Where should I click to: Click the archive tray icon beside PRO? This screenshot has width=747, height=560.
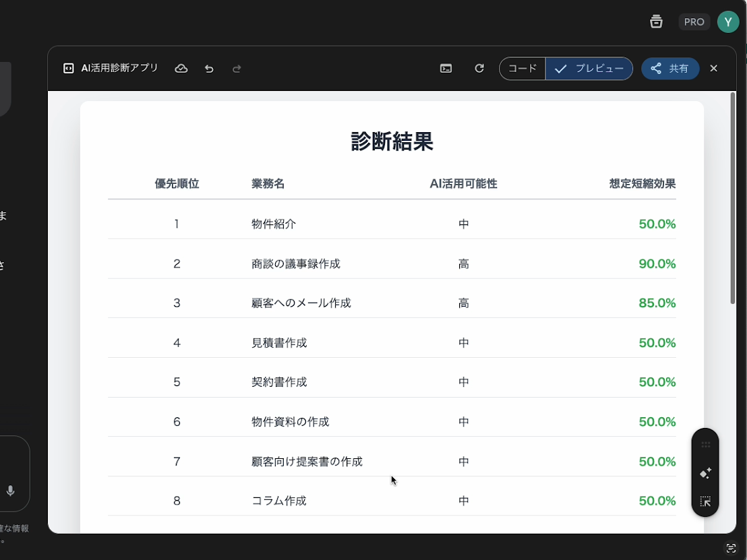[x=656, y=22]
